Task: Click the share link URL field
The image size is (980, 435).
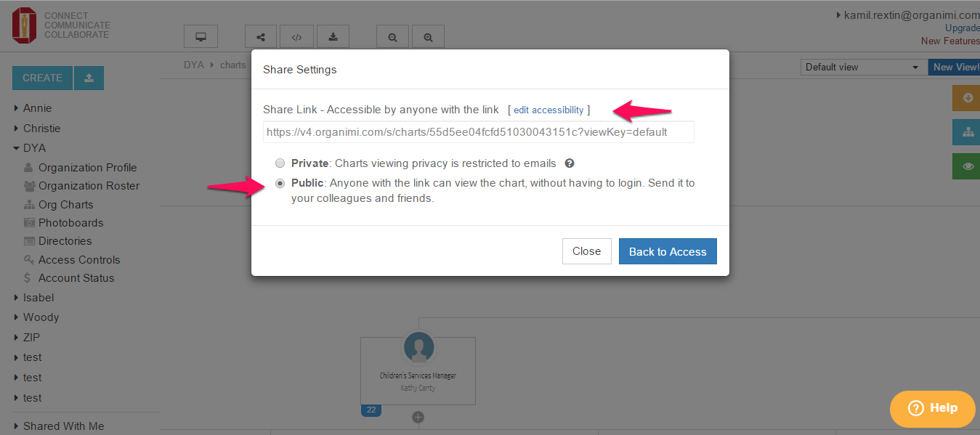Action: pyautogui.click(x=479, y=132)
